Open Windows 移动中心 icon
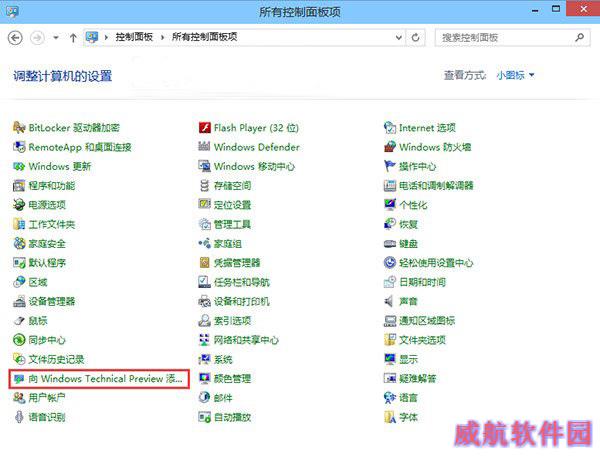 click(204, 166)
